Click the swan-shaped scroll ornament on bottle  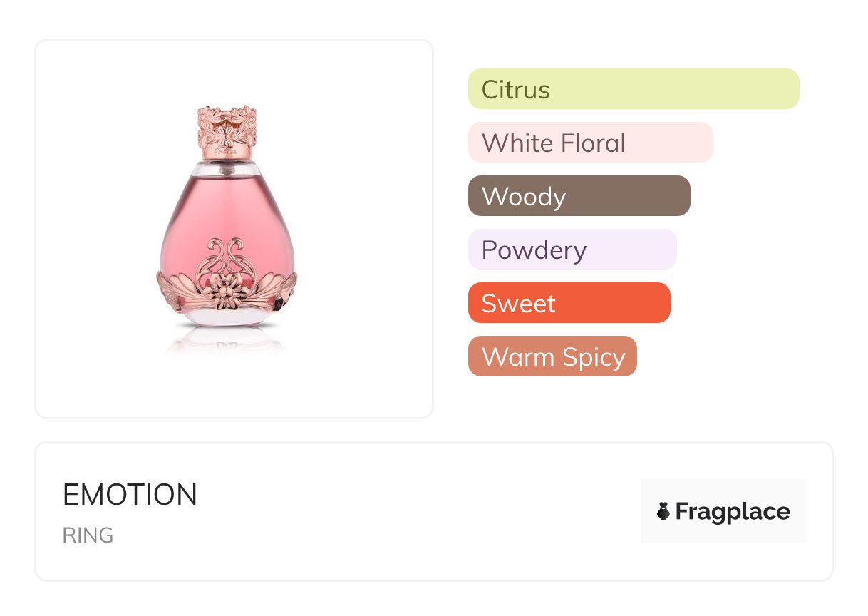(226, 257)
